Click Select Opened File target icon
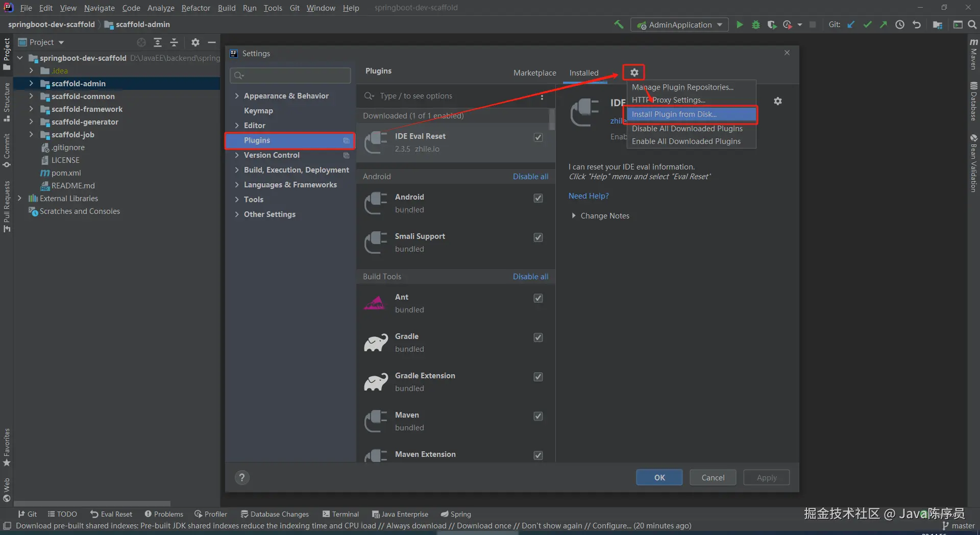 (141, 42)
